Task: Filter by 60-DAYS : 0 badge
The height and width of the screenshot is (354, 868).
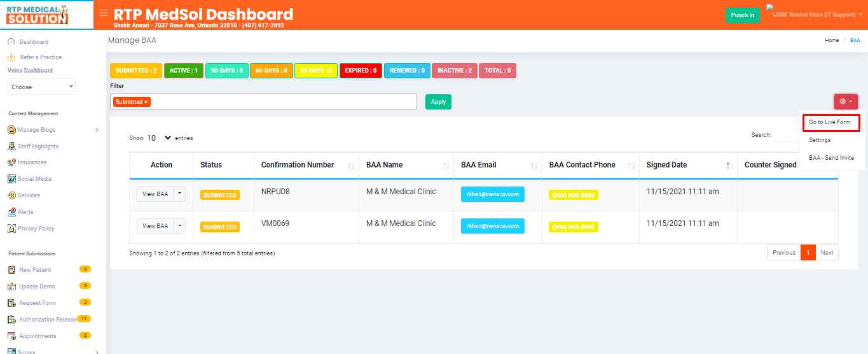Action: click(271, 71)
